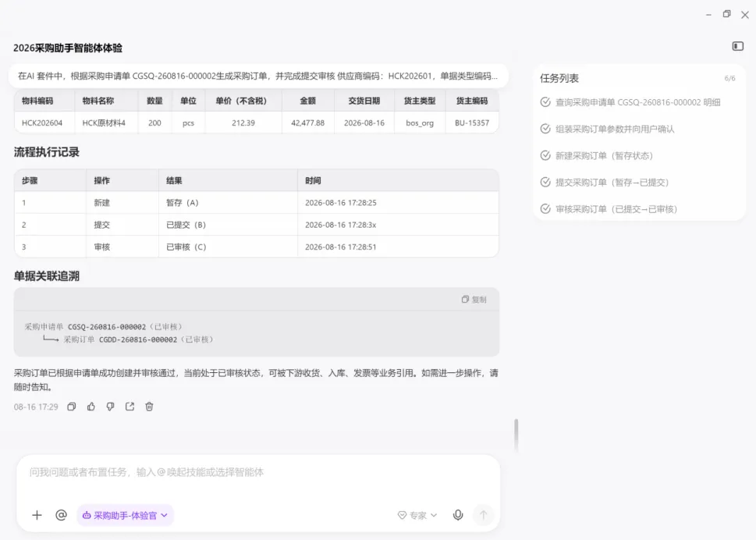Click the plus icon to add attachment
This screenshot has width=756, height=540.
pyautogui.click(x=37, y=515)
